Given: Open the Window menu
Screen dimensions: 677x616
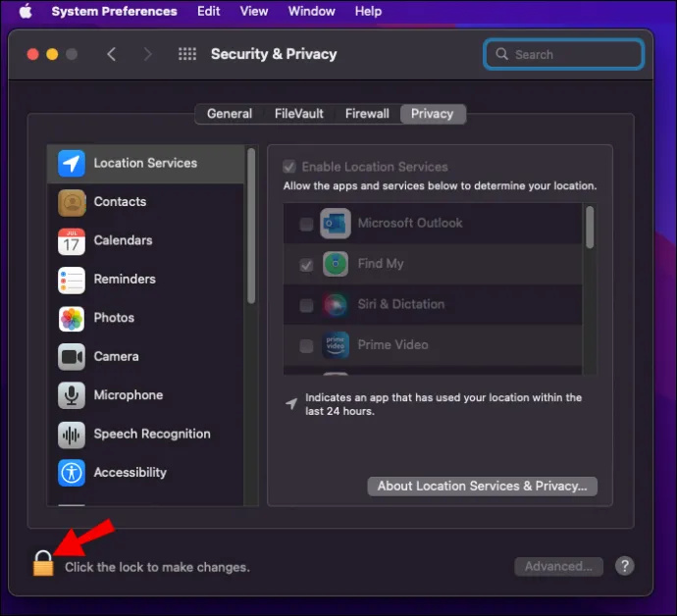Looking at the screenshot, I should pos(311,11).
